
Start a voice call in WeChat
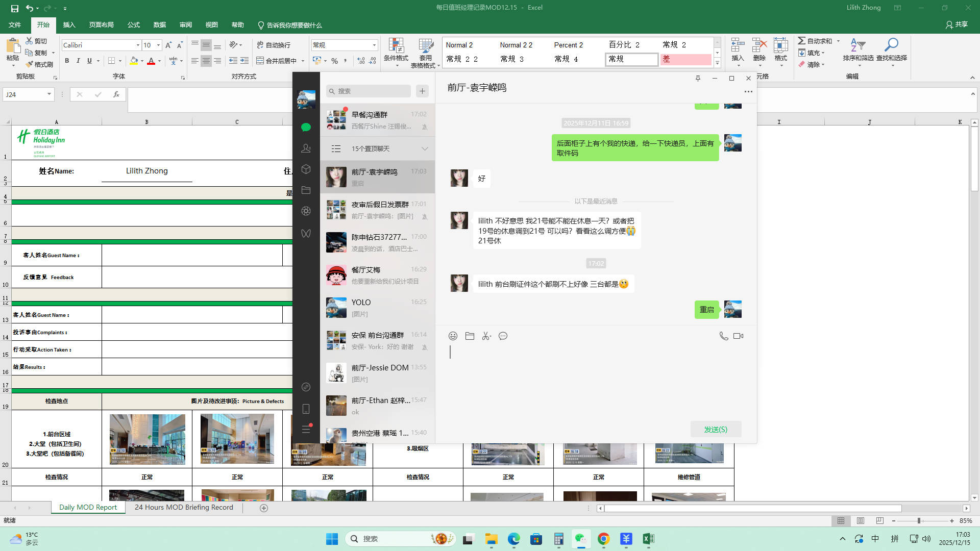[723, 336]
